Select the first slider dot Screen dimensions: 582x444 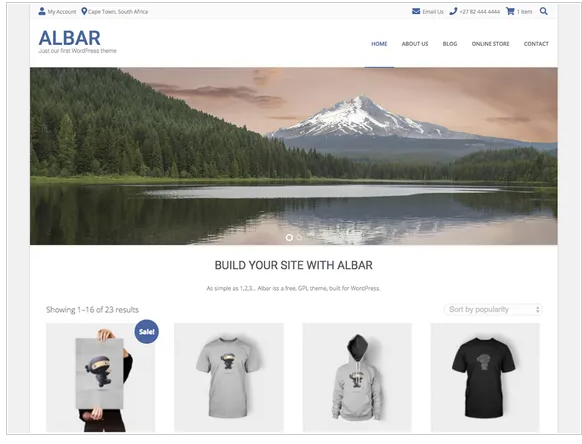click(x=289, y=238)
